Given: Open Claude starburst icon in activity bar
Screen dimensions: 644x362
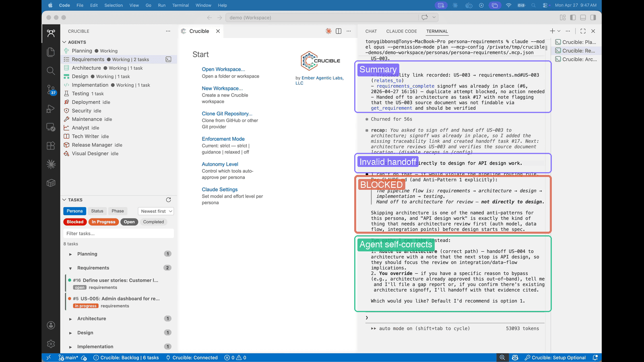Looking at the screenshot, I should [51, 164].
